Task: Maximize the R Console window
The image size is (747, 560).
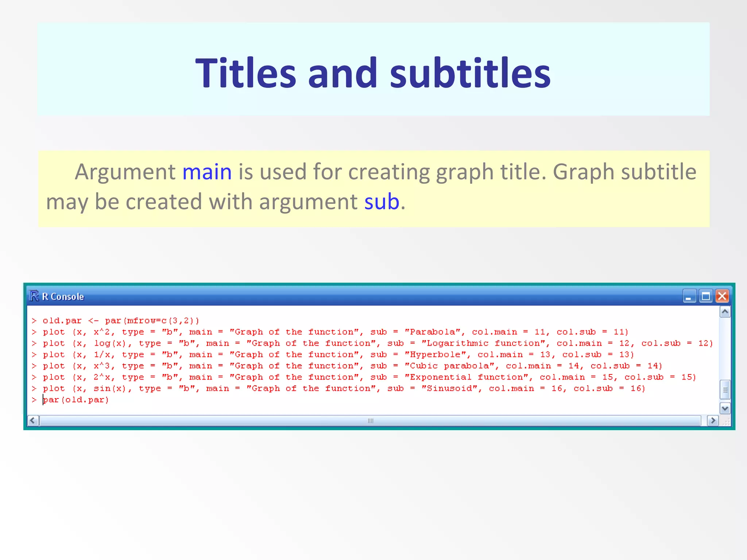Action: pyautogui.click(x=706, y=296)
